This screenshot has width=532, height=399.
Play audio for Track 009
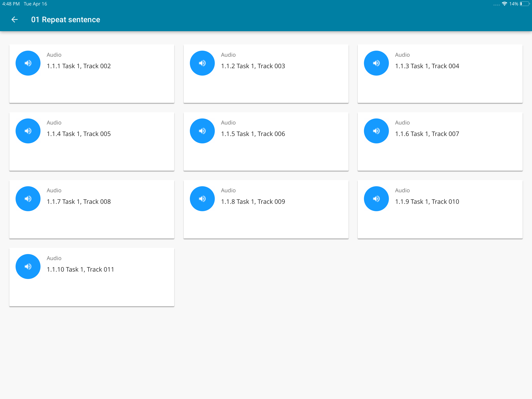click(202, 199)
